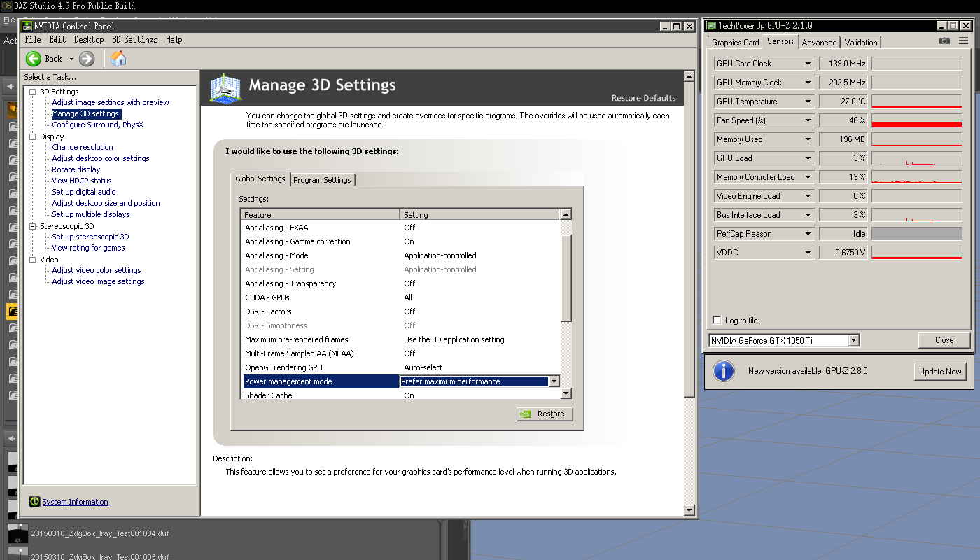Click settings list scrollbar down arrow
This screenshot has height=560, width=980.
(x=566, y=394)
